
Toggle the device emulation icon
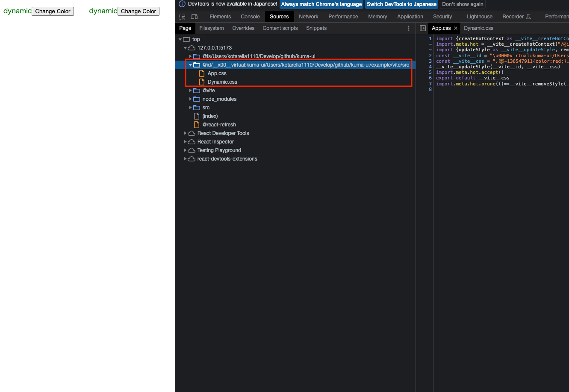(194, 16)
